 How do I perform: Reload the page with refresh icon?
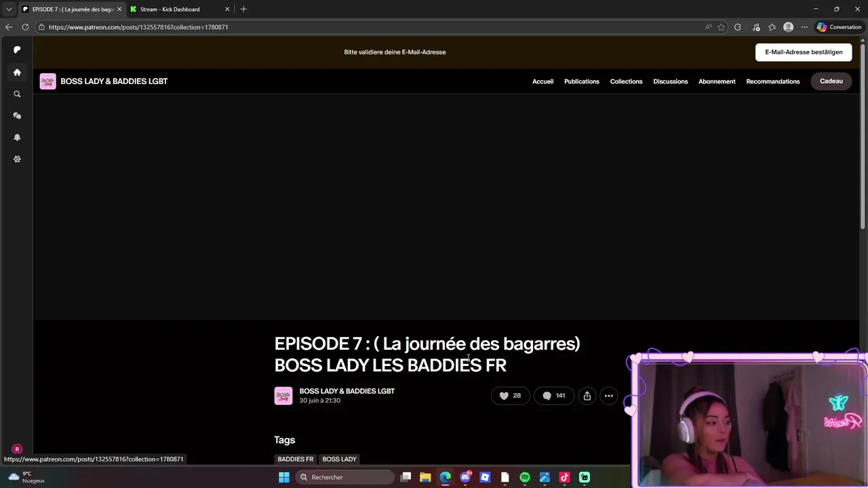pos(25,27)
